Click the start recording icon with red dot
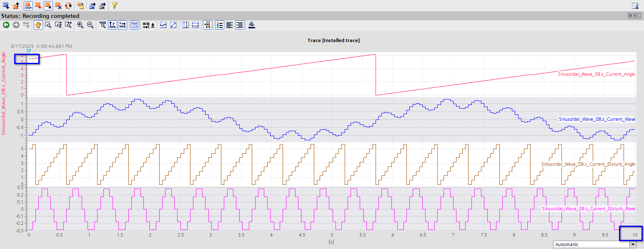 pos(38,5)
